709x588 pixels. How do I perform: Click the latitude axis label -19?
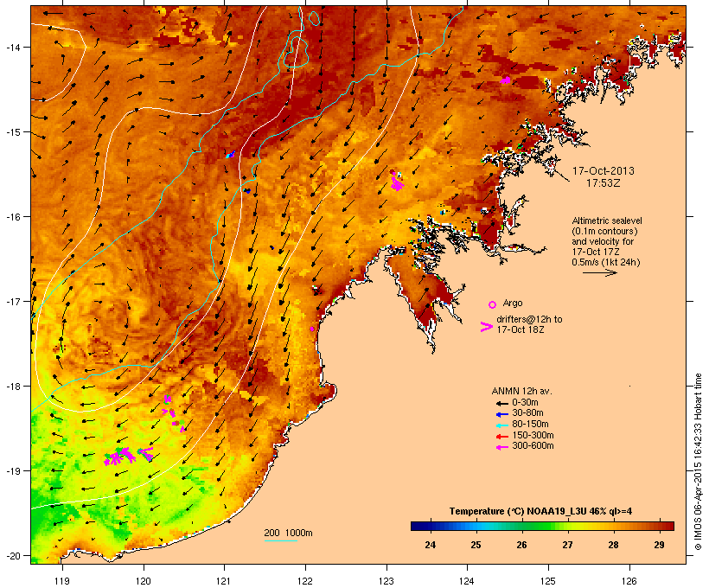pyautogui.click(x=12, y=471)
